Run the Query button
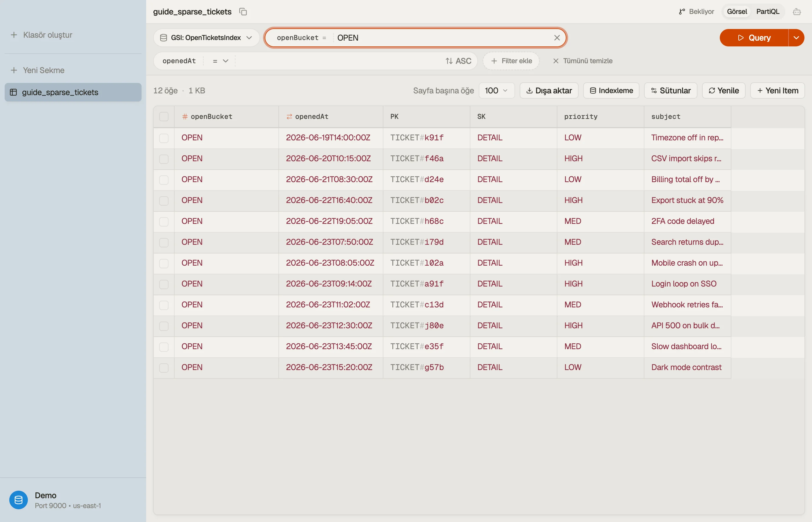Viewport: 812px width, 522px height. point(754,38)
